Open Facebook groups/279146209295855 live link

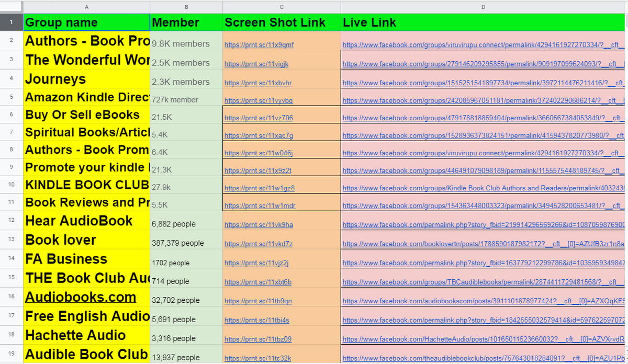point(484,64)
